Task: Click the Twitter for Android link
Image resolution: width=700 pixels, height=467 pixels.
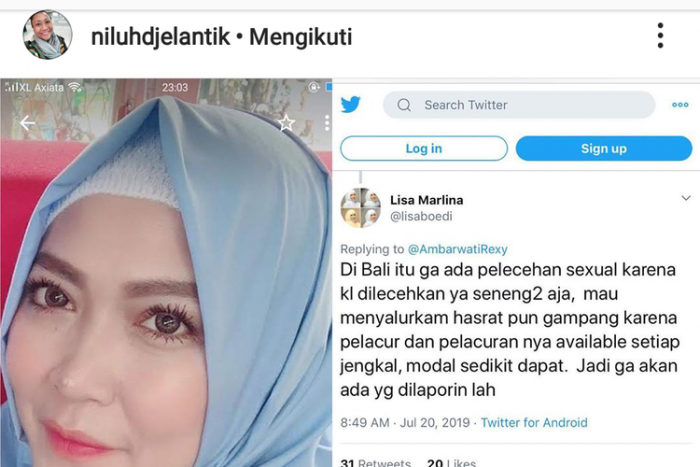Action: pyautogui.click(x=534, y=422)
